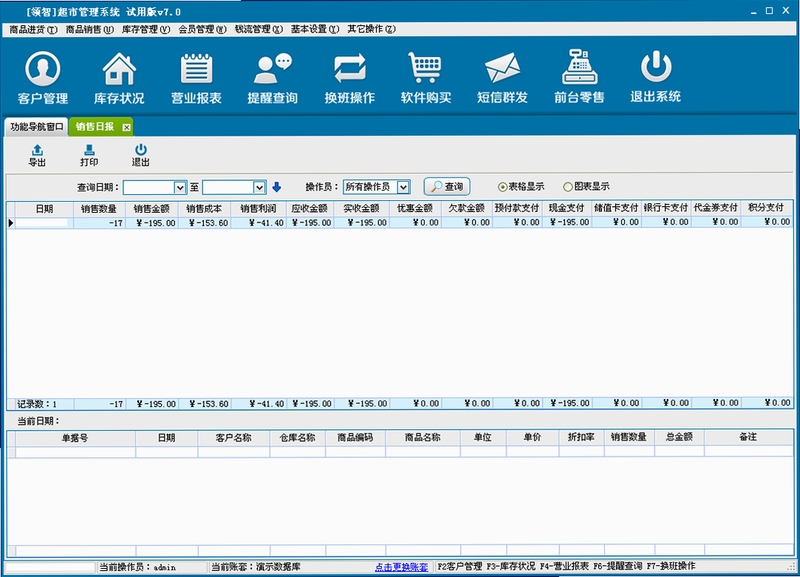Click 销售数量 column header in upper table
The image size is (800, 577).
(99, 209)
